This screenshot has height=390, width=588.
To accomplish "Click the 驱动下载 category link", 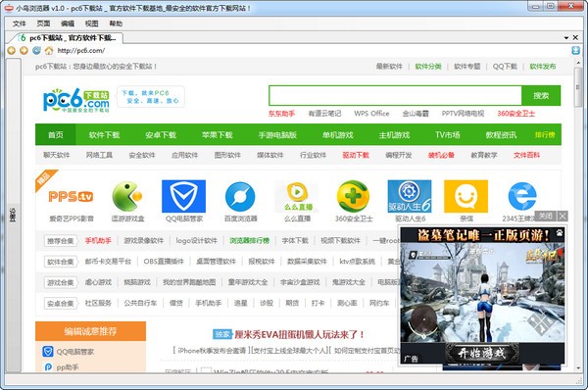I will pyautogui.click(x=356, y=155).
